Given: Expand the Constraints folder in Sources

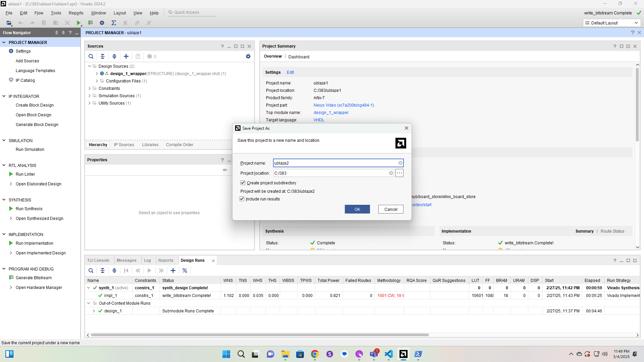Looking at the screenshot, I should [90, 88].
